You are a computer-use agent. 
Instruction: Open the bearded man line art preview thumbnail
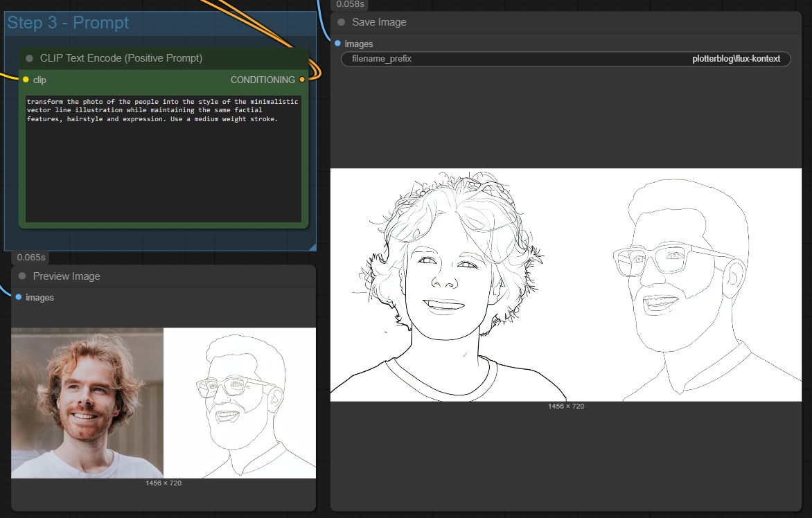pyautogui.click(x=239, y=402)
